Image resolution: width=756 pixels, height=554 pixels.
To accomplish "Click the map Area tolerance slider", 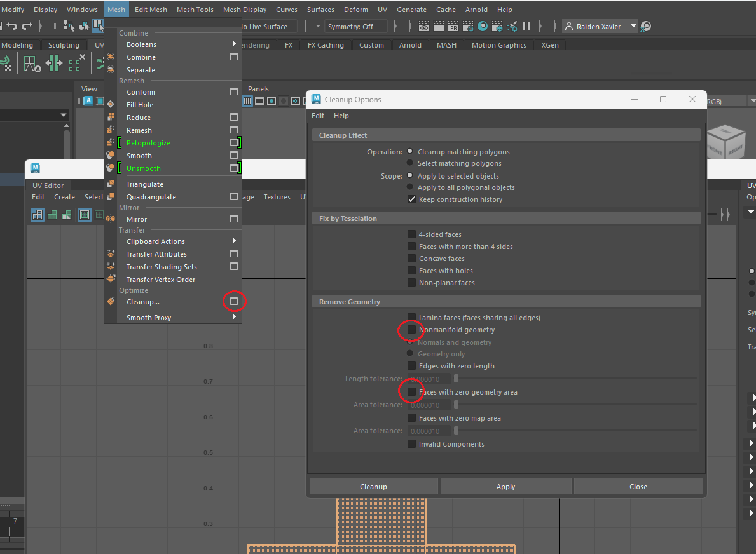I will pyautogui.click(x=575, y=430).
